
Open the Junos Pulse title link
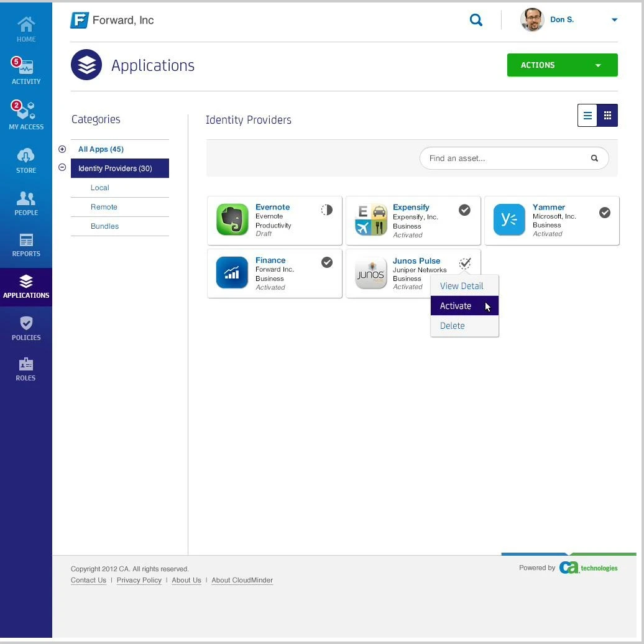416,260
